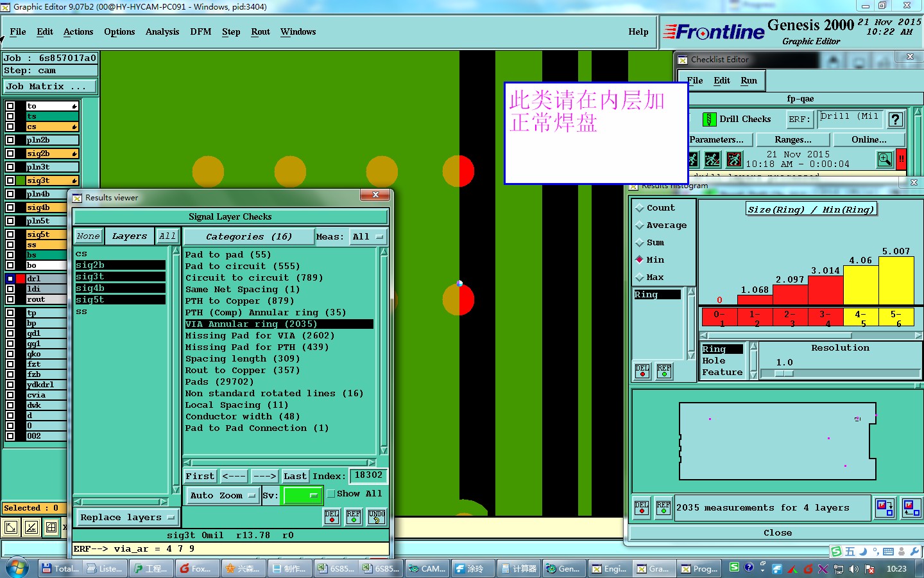Click the red 0-1 histogram range swatch
The image size is (924, 578).
click(719, 318)
